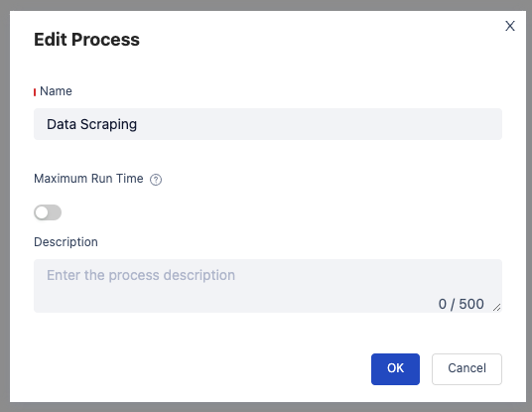Screen dimensions: 532x412
Task: Close the Edit Process dialog with X
Action: point(510,26)
